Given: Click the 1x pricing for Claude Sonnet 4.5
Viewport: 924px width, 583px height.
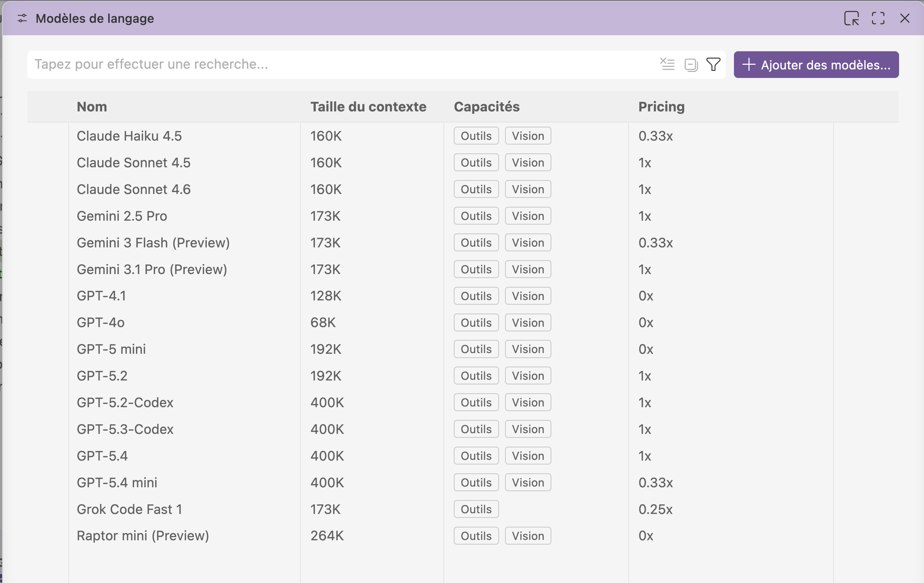Looking at the screenshot, I should tap(645, 163).
